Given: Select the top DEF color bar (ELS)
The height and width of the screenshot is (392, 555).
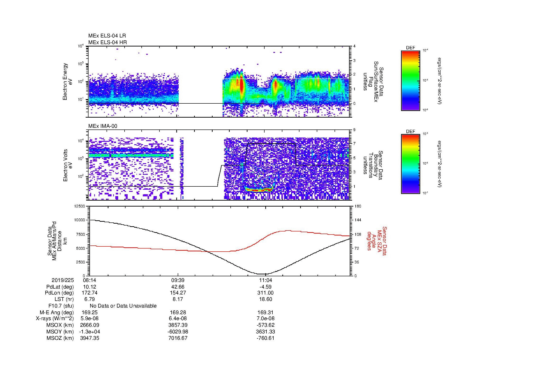Looking at the screenshot, I should (410, 80).
